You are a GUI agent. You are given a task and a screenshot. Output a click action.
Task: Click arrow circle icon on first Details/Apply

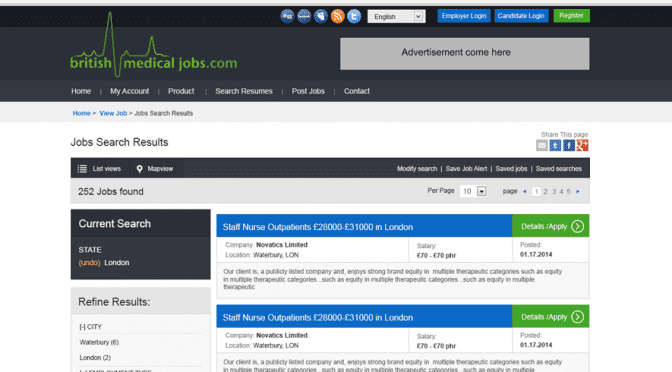[577, 226]
